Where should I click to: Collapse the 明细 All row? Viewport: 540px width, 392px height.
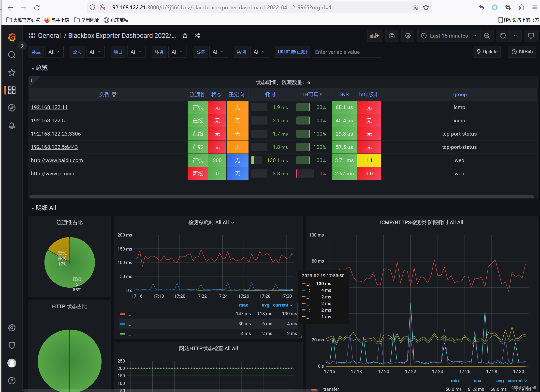tap(44, 208)
